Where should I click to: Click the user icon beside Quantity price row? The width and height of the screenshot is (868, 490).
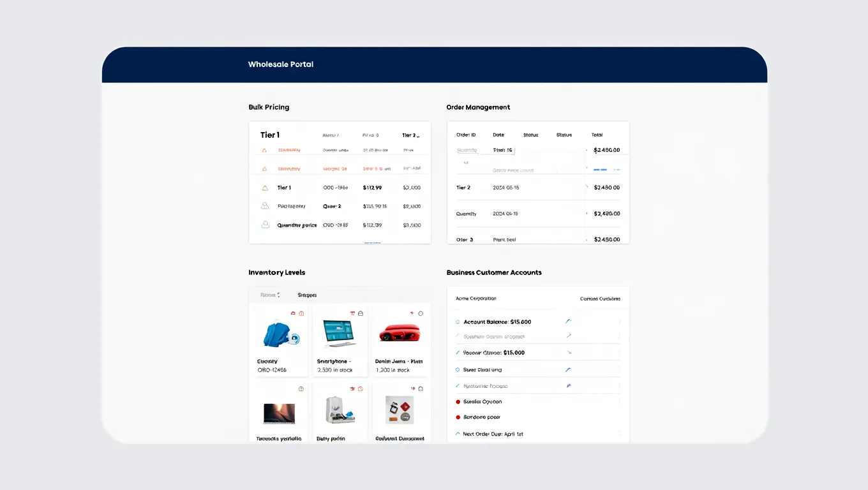[x=265, y=225]
